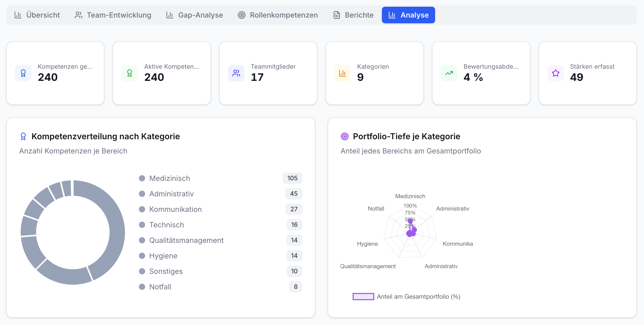The width and height of the screenshot is (644, 325).
Task: Click the Medizinisch radar axis label
Action: [410, 196]
